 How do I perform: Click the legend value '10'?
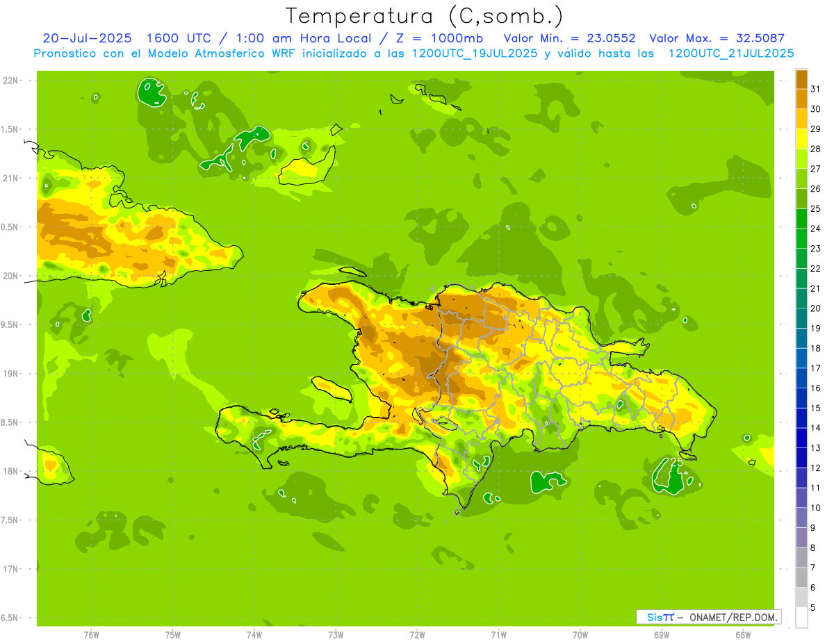tap(816, 508)
